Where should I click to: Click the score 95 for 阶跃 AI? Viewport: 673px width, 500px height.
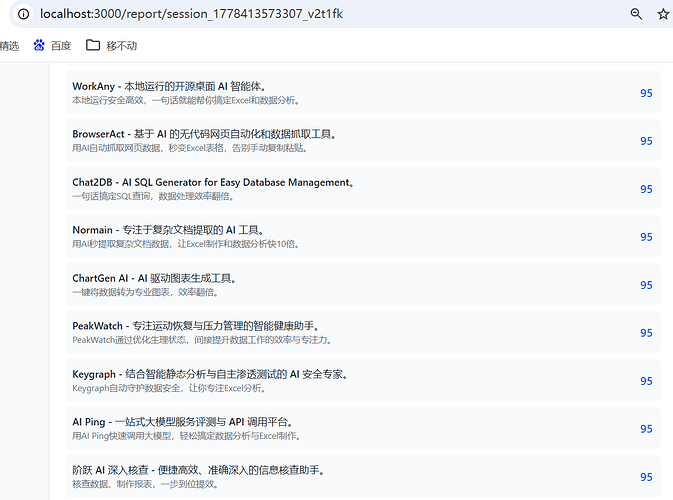tap(646, 477)
